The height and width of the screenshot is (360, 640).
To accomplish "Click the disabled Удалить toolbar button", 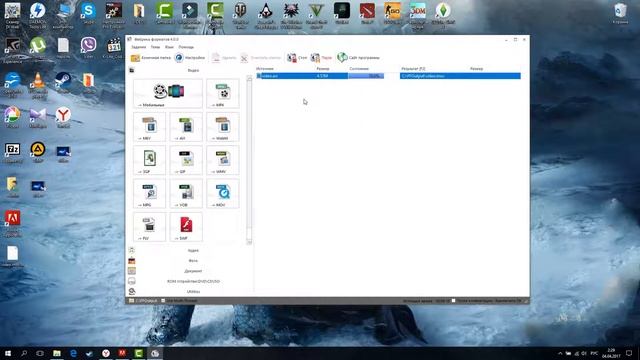I will coord(224,58).
